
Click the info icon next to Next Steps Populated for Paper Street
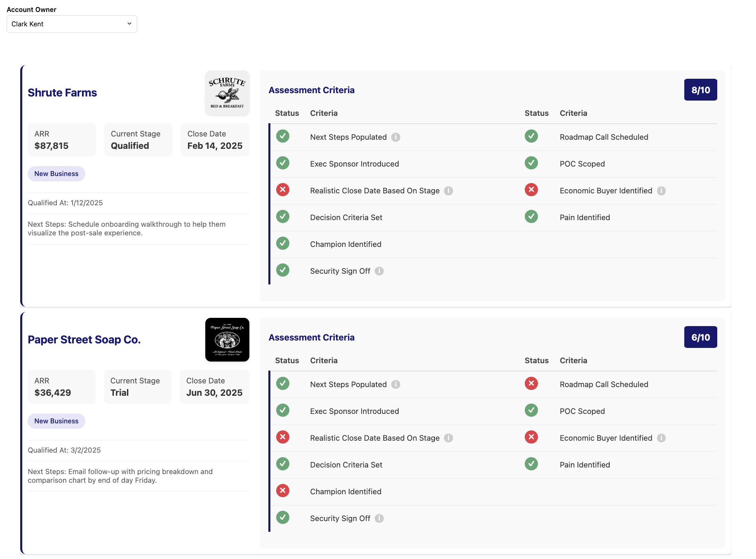point(396,384)
